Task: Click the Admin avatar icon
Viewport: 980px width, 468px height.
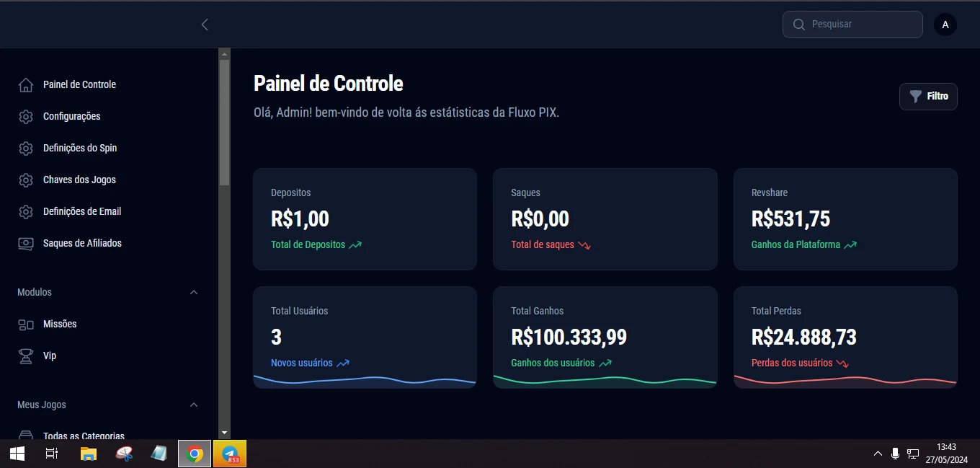Action: (945, 25)
